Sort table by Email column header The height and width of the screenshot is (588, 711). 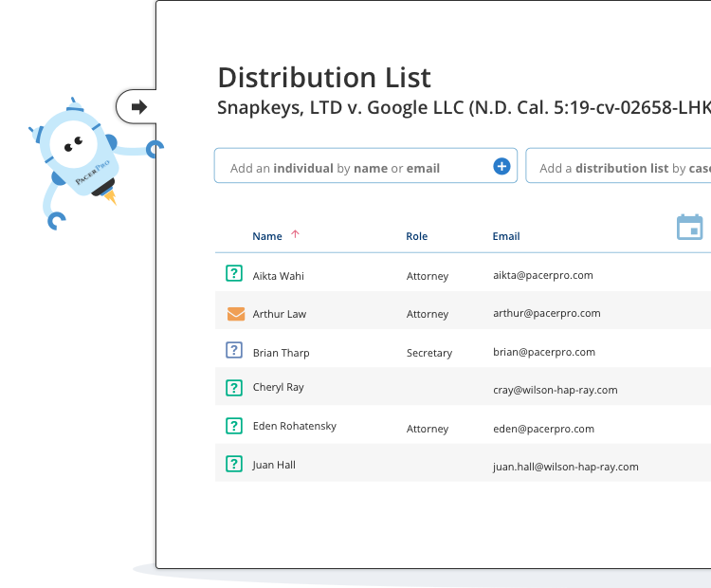pyautogui.click(x=506, y=236)
